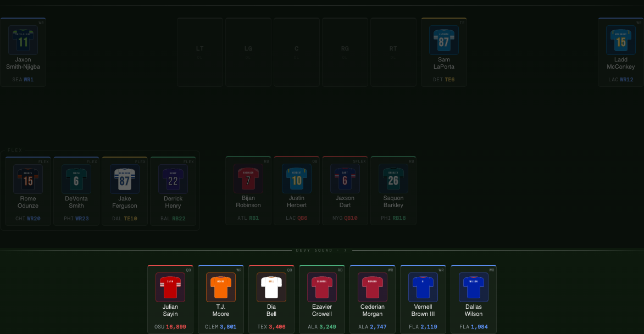Select the empty RG offensive line slot
The height and width of the screenshot is (334, 644).
[x=345, y=52]
